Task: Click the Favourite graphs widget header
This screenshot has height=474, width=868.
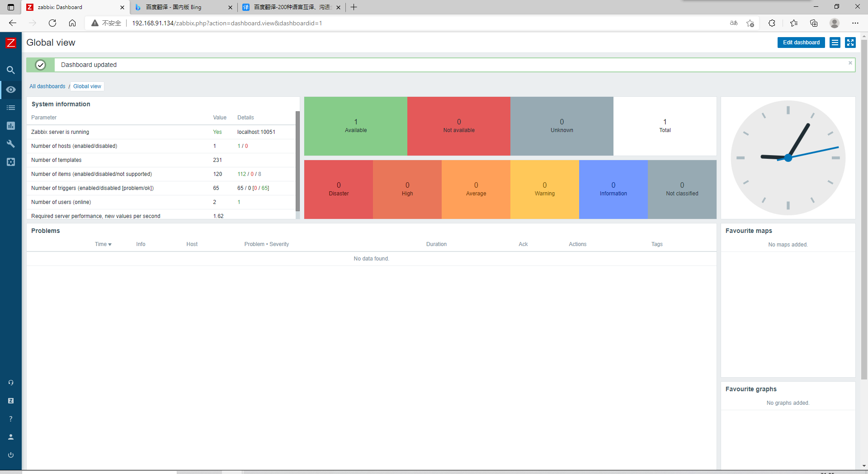Action: click(751, 389)
